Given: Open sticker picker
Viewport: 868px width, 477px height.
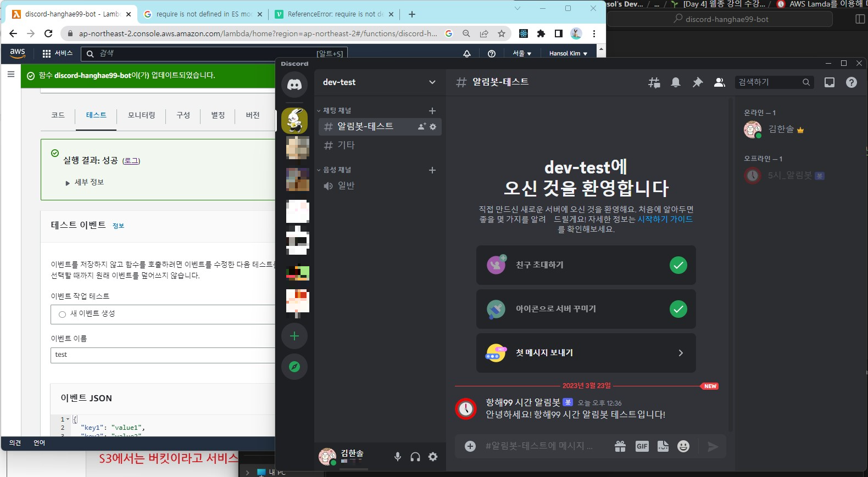Looking at the screenshot, I should pos(663,446).
